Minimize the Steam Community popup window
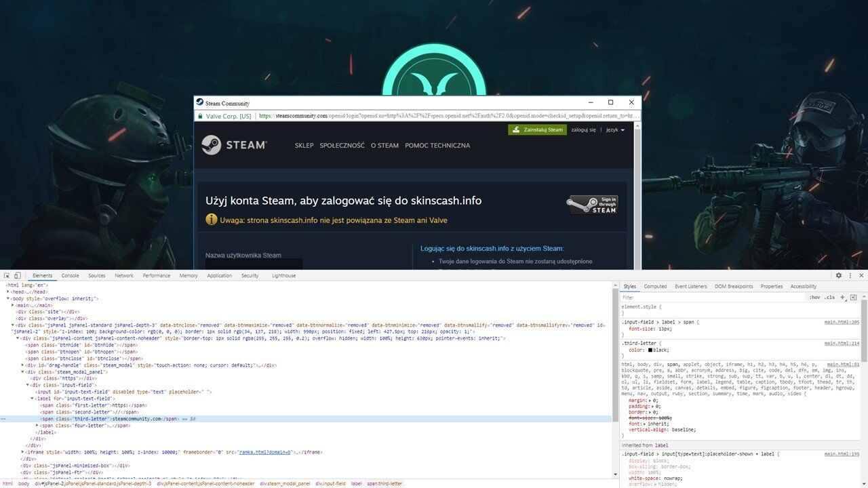 click(x=590, y=102)
